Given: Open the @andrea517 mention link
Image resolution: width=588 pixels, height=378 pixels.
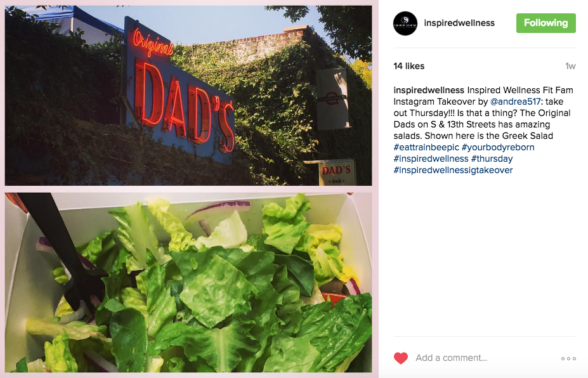Looking at the screenshot, I should point(515,101).
